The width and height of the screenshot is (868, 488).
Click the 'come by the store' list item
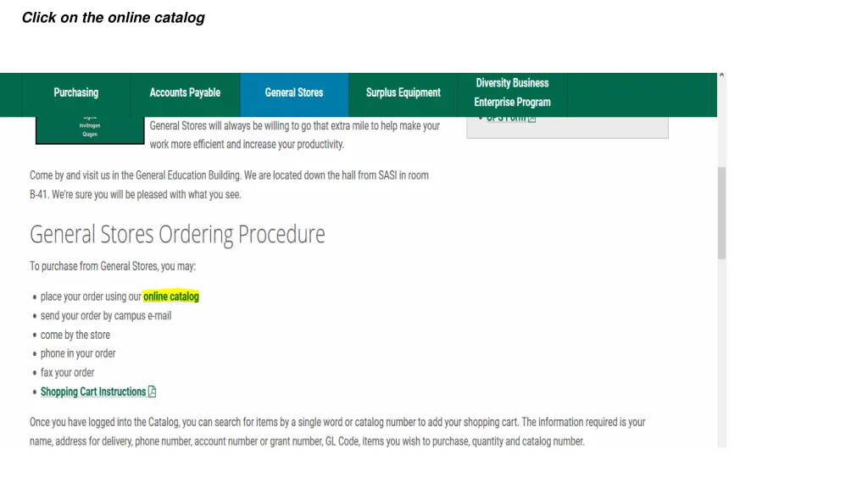75,335
